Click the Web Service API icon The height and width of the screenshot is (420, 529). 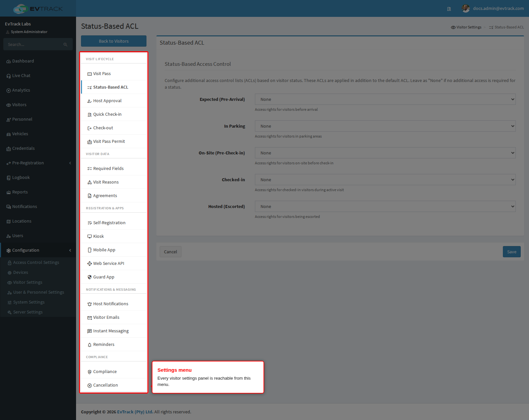click(x=90, y=264)
